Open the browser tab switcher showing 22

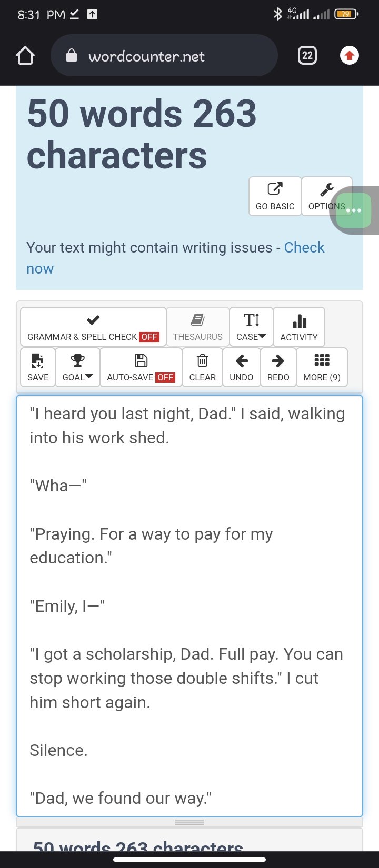coord(307,55)
